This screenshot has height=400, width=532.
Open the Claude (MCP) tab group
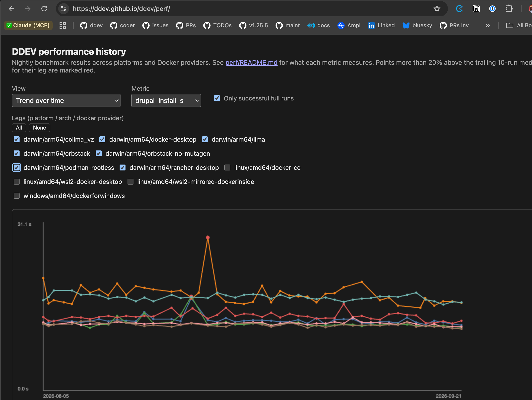point(28,25)
